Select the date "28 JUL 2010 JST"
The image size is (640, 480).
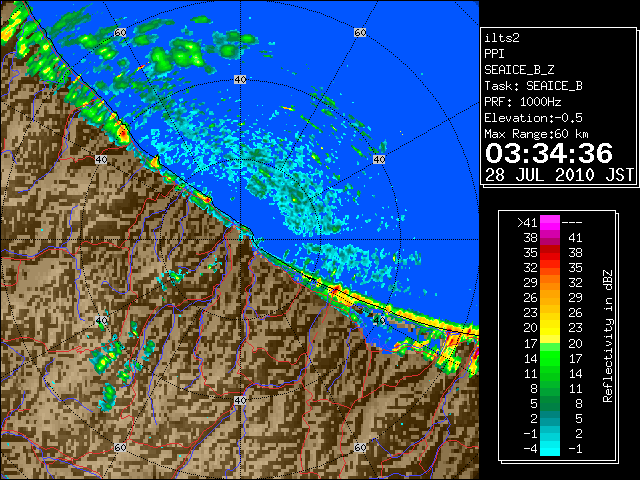tap(559, 175)
